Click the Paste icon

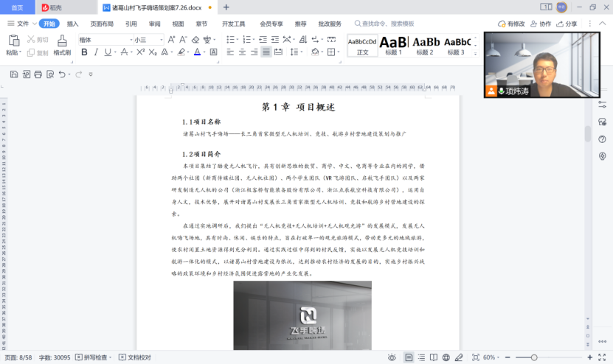click(x=14, y=41)
